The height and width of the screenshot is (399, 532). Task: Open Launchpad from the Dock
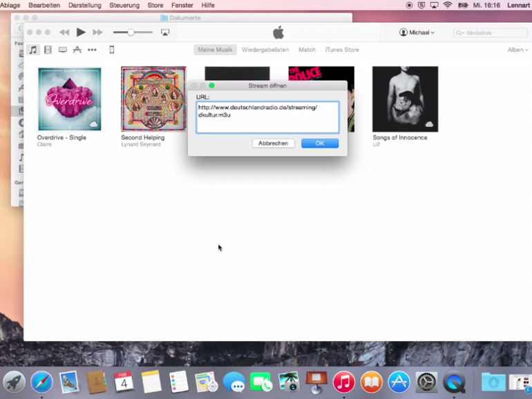point(14,382)
